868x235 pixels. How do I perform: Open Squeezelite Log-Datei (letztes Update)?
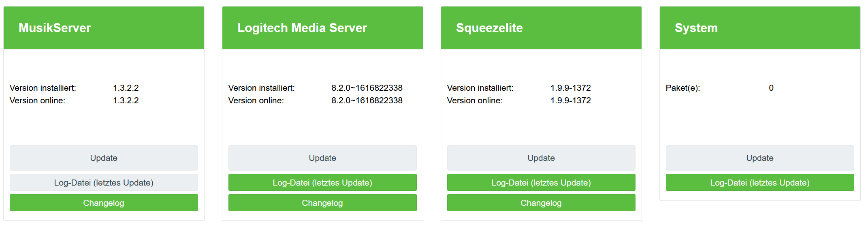click(541, 183)
